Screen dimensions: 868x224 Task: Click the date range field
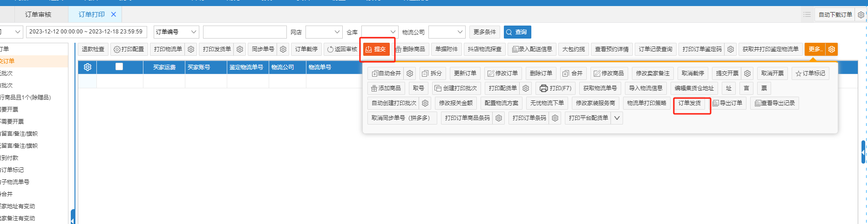[86, 32]
